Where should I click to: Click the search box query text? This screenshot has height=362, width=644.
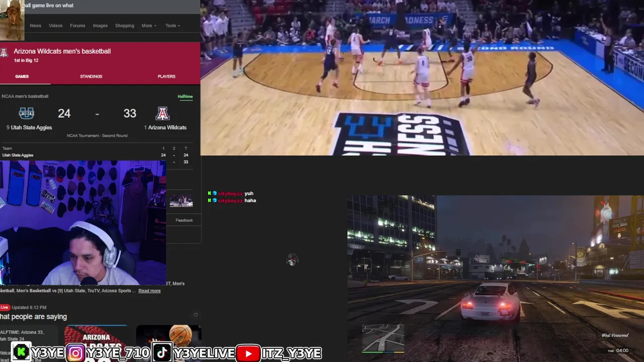49,6
